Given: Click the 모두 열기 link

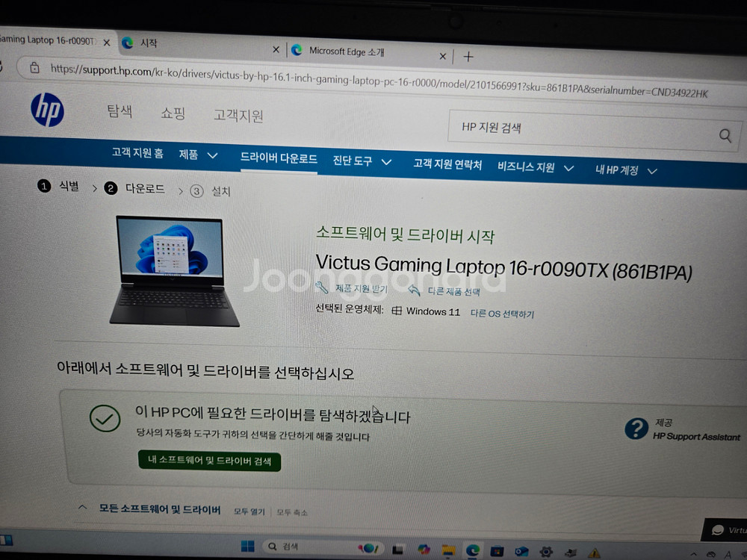Looking at the screenshot, I should (249, 511).
